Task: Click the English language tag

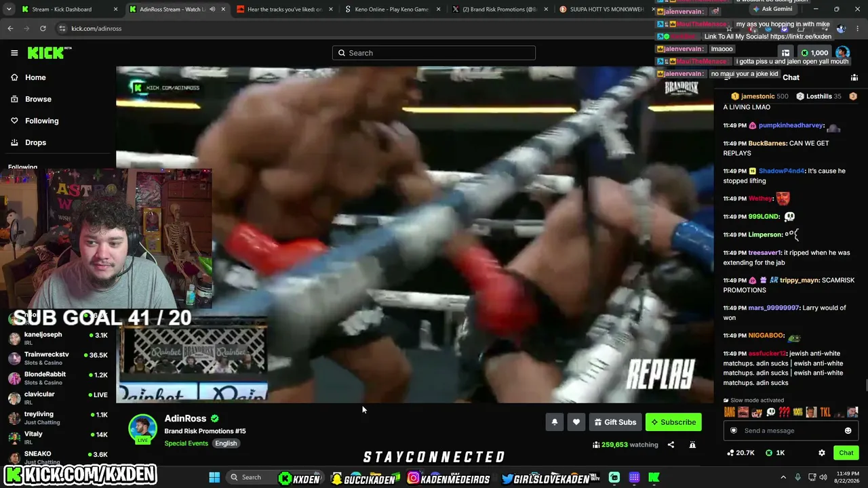Action: [226, 443]
